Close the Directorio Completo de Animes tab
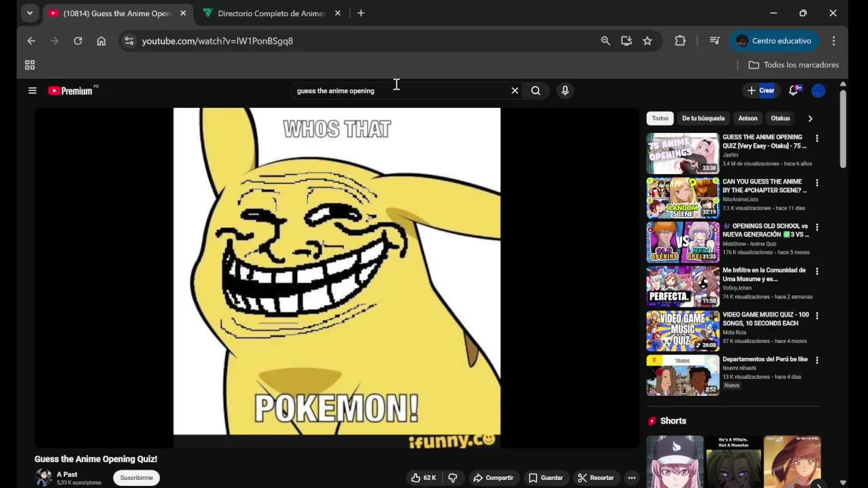 [x=337, y=13]
